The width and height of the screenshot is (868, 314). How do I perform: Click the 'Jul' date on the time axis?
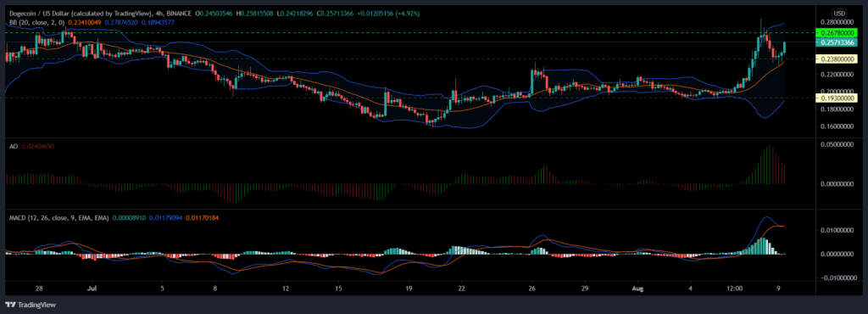tap(92, 289)
